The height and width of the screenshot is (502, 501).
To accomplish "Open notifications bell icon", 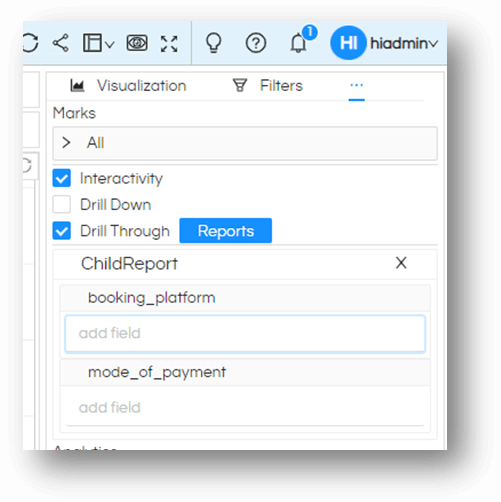I will (x=298, y=43).
